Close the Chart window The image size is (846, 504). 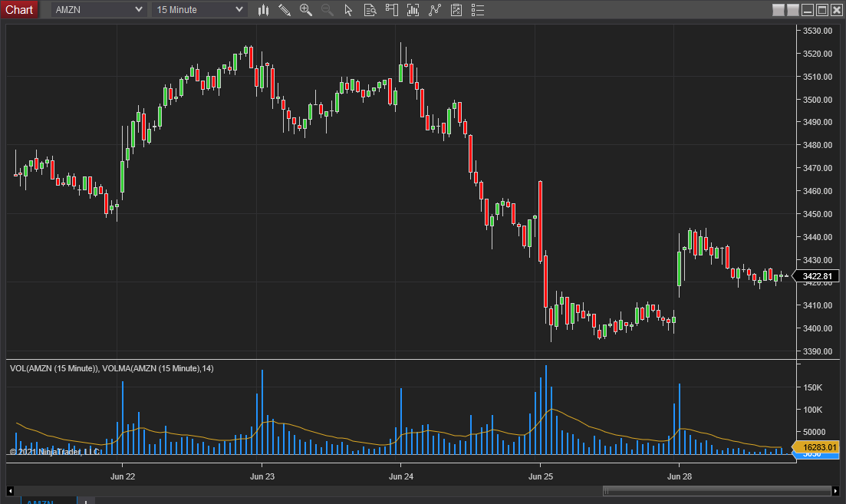pos(836,10)
